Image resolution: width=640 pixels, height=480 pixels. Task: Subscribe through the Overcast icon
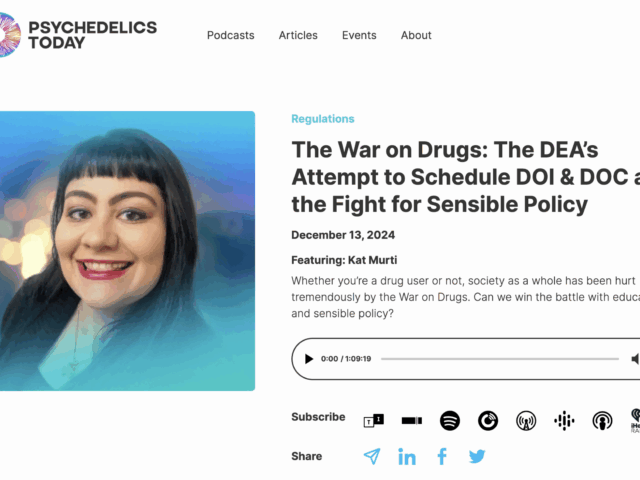click(526, 421)
